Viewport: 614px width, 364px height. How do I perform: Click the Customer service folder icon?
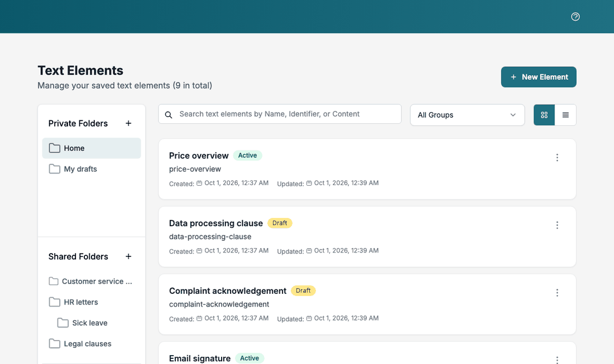coord(54,282)
